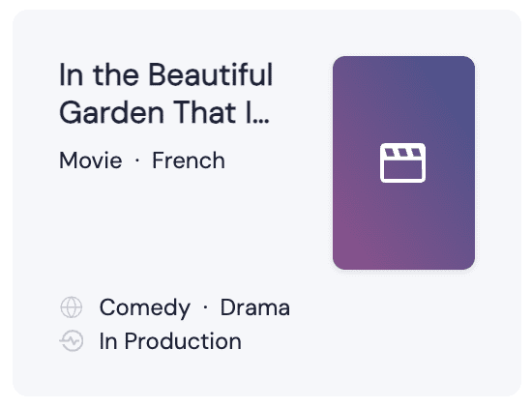Screen dimensions: 532x408
Task: Click the title's truncation ellipsis
Action: point(261,119)
